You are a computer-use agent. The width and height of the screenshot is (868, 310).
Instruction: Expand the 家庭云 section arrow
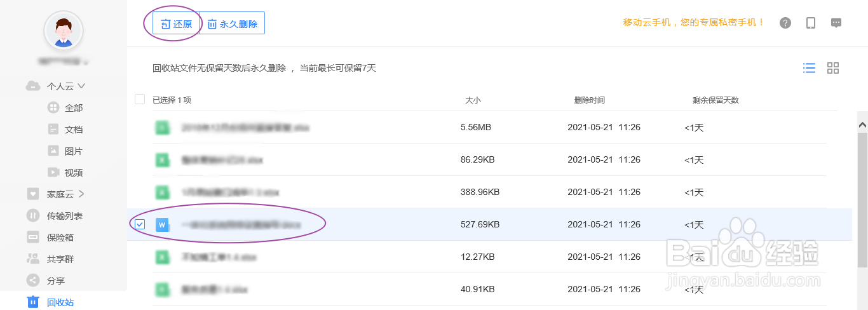click(x=81, y=194)
